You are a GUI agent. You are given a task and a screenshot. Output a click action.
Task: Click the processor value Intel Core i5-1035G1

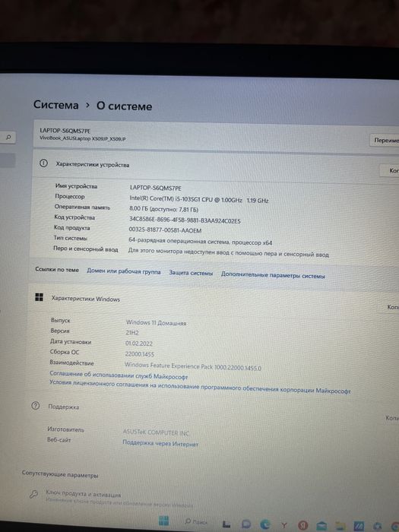pyautogui.click(x=199, y=199)
